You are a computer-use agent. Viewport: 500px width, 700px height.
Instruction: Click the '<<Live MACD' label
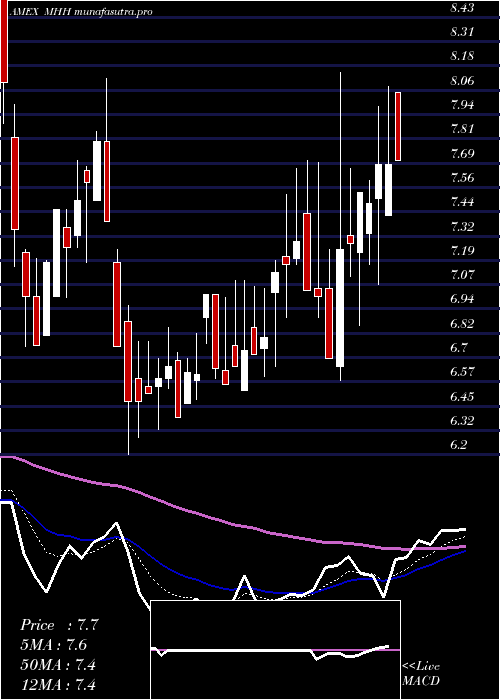click(x=421, y=674)
